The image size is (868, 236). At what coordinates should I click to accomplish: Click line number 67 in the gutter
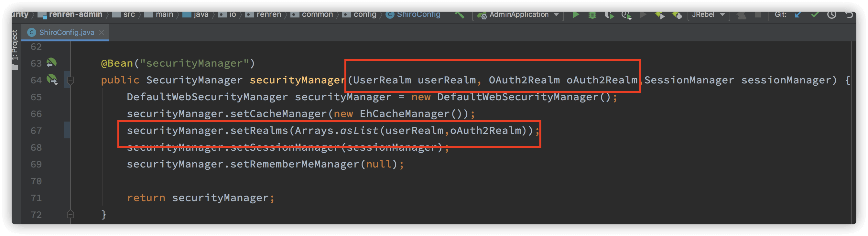(x=36, y=131)
